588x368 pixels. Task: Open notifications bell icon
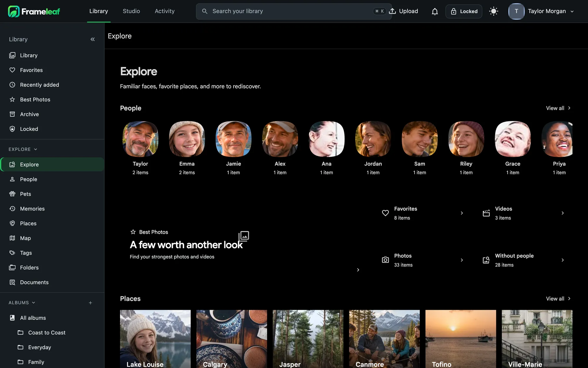pyautogui.click(x=435, y=11)
